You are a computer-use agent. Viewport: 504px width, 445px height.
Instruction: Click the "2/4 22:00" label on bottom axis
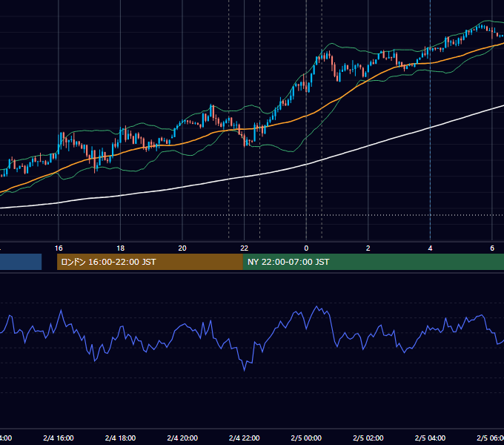point(245,438)
